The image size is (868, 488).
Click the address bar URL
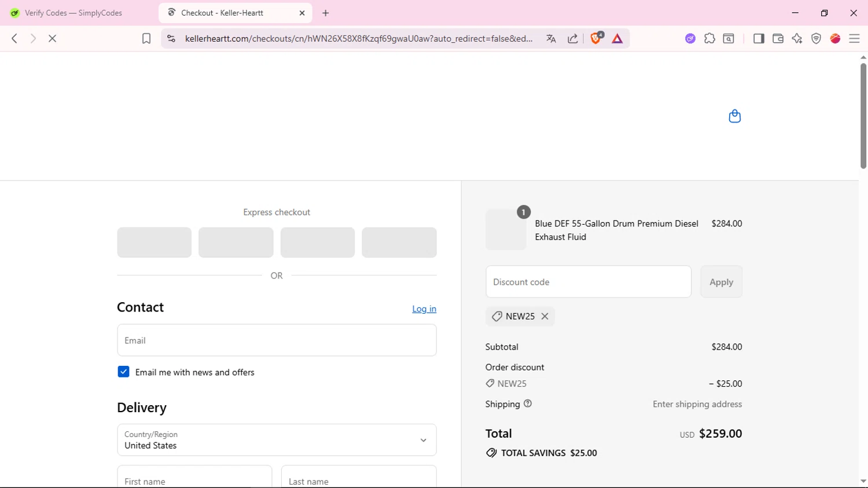[359, 39]
